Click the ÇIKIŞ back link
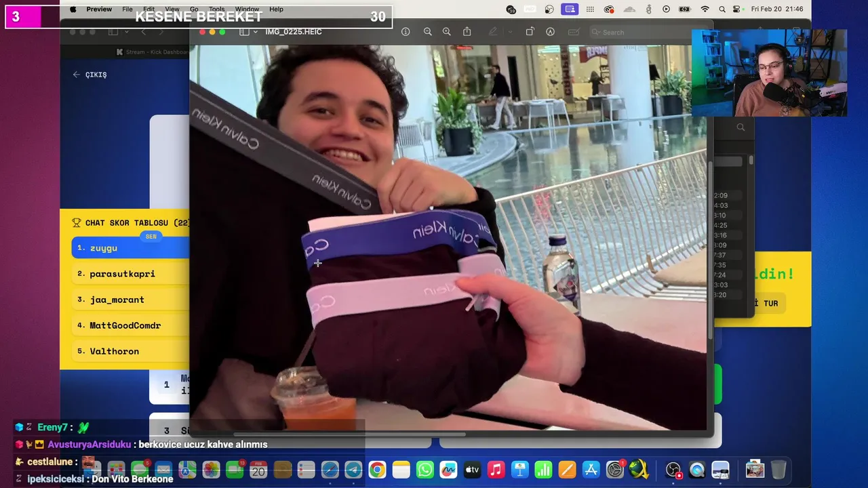Viewport: 868px width, 488px height. (90, 75)
